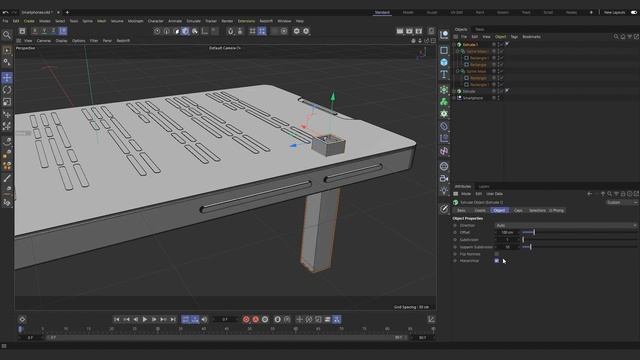Image resolution: width=640 pixels, height=360 pixels.
Task: Open the Layers tab beside Attributes
Action: tap(484, 187)
